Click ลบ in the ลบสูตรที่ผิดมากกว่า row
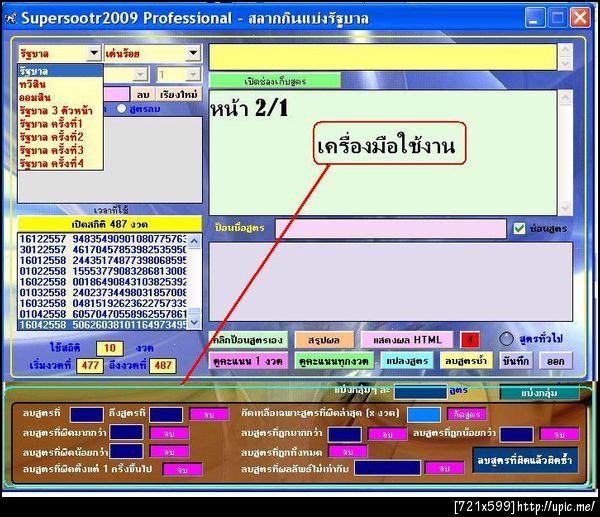The height and width of the screenshot is (517, 600). point(170,434)
